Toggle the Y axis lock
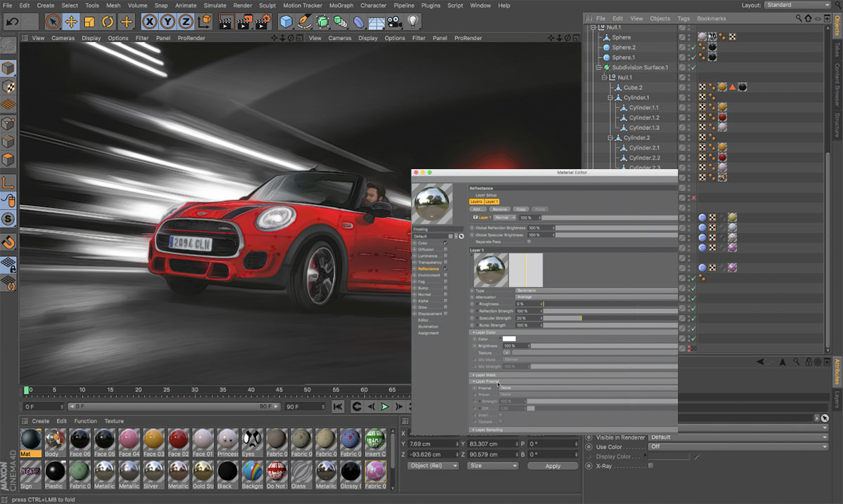Screen dimensions: 843x504 click(x=168, y=22)
